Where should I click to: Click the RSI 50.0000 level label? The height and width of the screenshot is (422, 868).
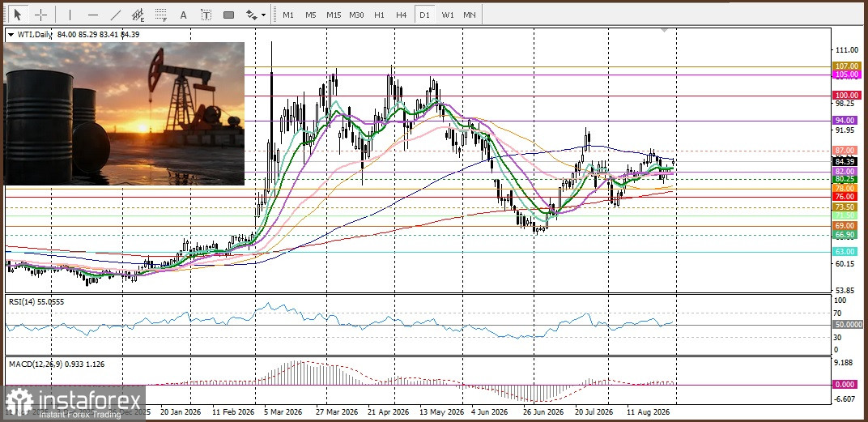[x=849, y=325]
